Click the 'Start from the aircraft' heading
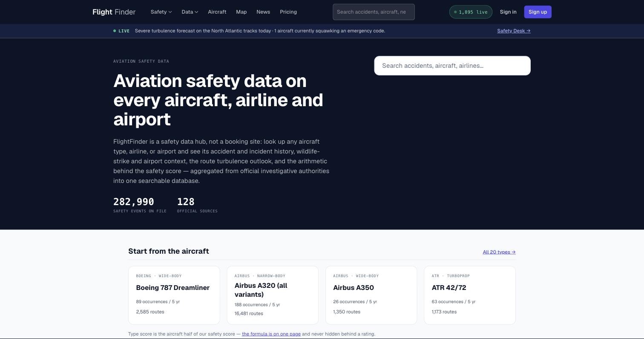 (169, 251)
